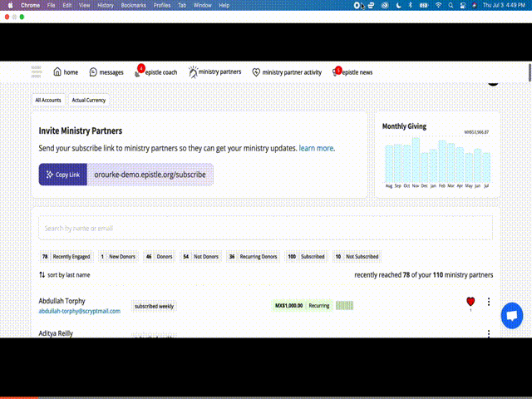Filter by Not Subscribed

click(x=357, y=257)
